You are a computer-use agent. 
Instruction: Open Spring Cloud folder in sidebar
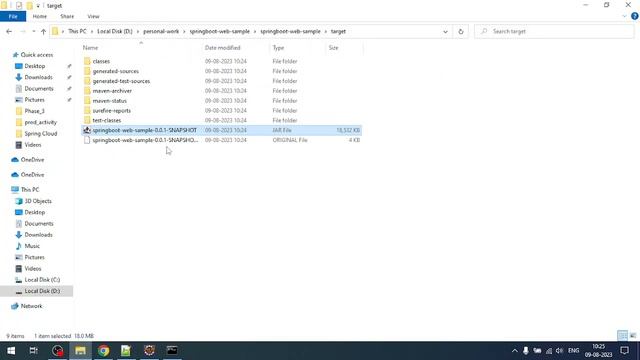[40, 133]
